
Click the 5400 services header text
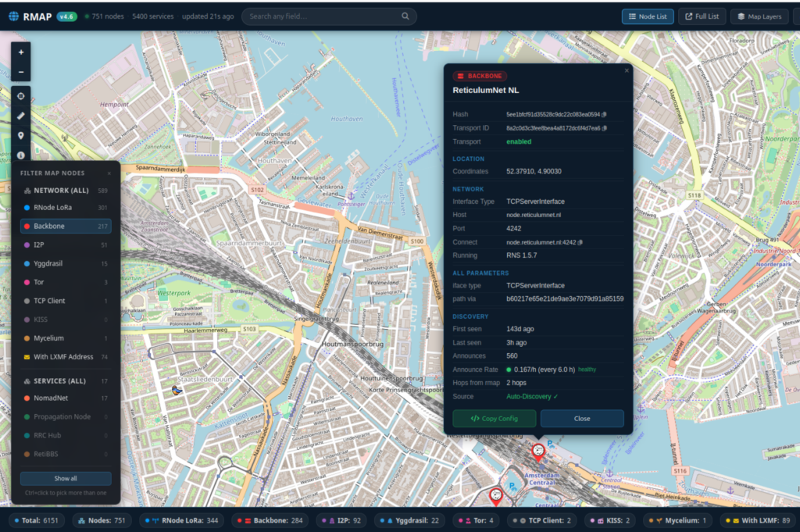pos(152,16)
